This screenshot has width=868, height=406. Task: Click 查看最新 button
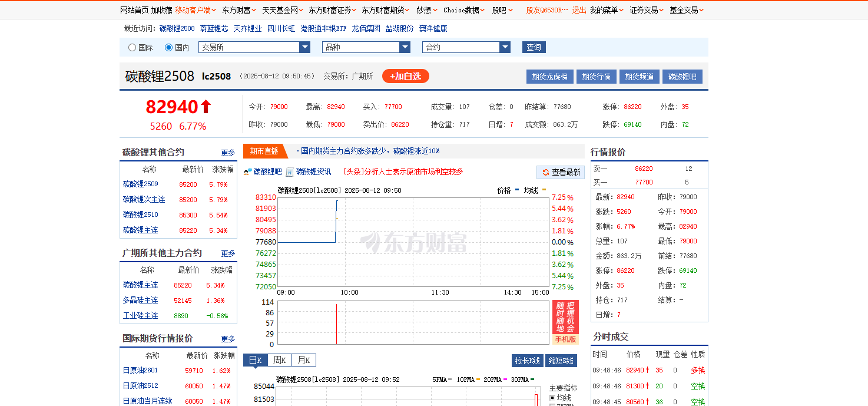[561, 172]
